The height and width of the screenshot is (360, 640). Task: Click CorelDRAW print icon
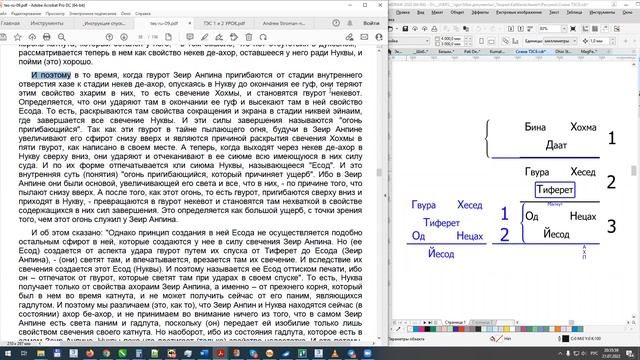coord(434,29)
